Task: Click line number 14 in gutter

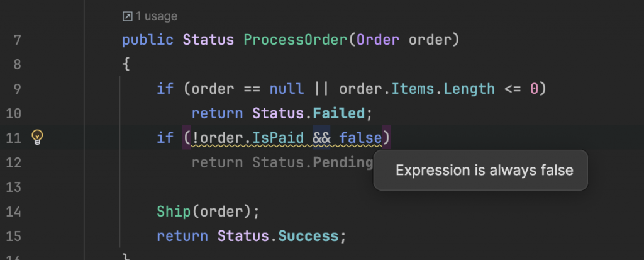Action: pos(14,212)
